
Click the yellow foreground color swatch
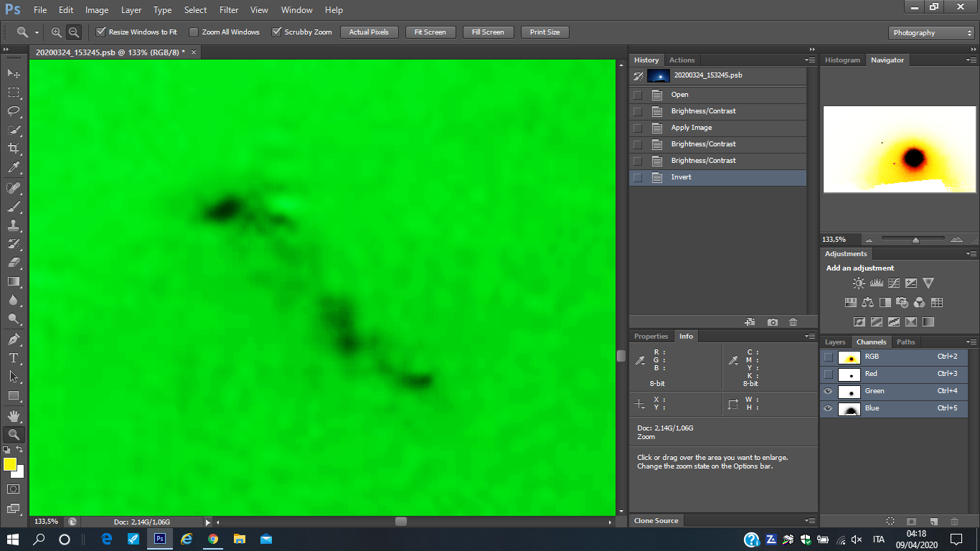10,464
